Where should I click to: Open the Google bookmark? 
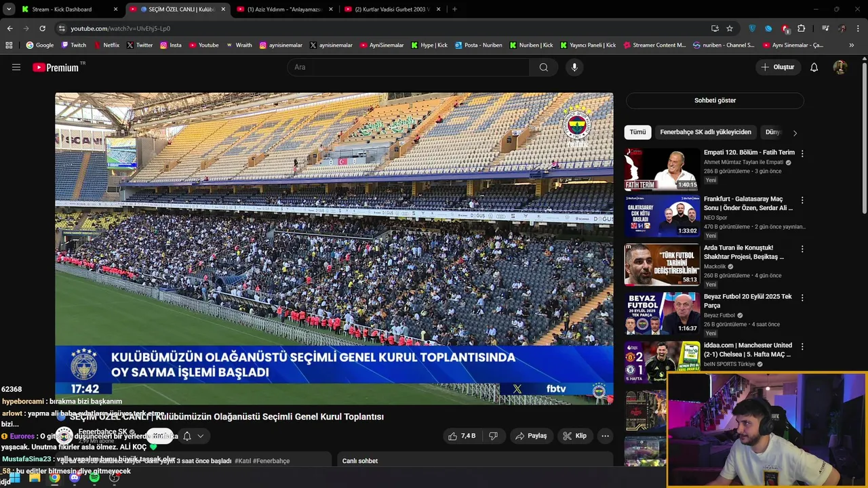tap(39, 45)
